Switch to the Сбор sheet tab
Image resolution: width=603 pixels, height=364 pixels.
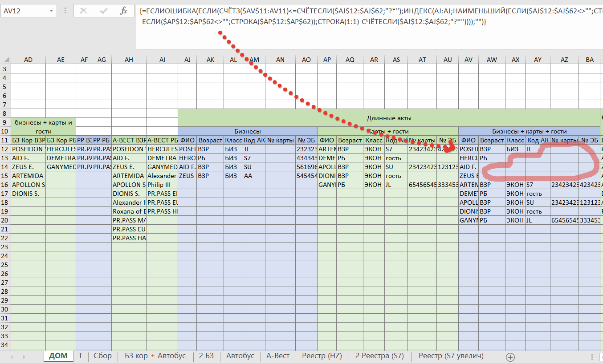(102, 356)
